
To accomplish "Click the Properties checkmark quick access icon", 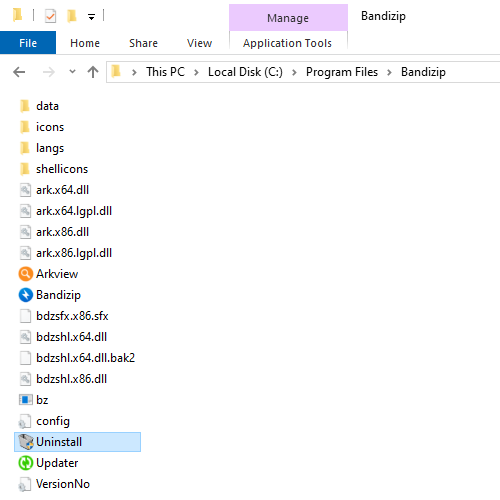I will (50, 16).
